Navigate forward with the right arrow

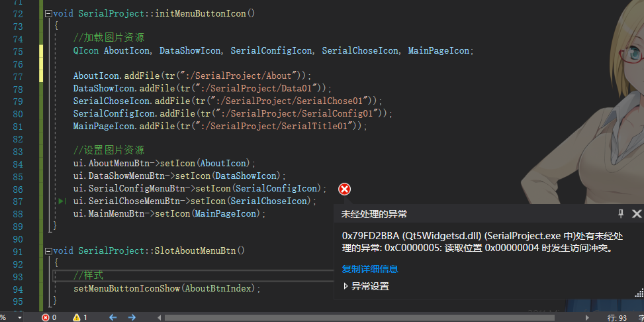click(x=132, y=317)
